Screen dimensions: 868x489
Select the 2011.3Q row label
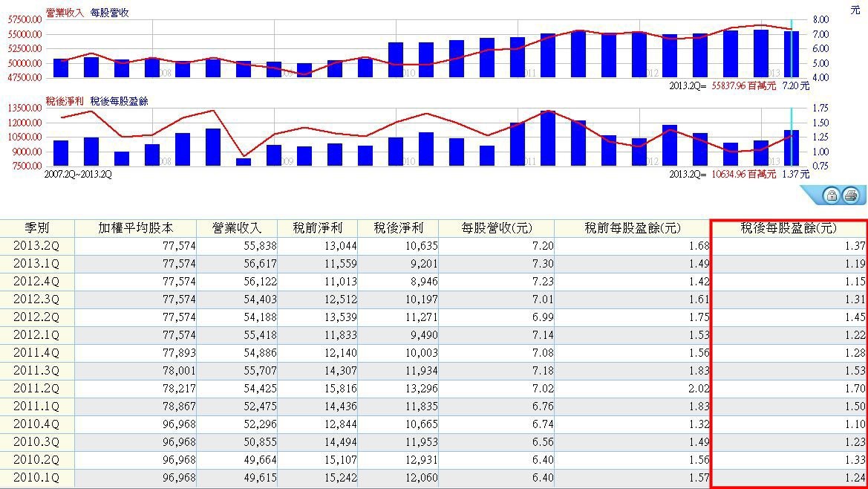coord(36,371)
